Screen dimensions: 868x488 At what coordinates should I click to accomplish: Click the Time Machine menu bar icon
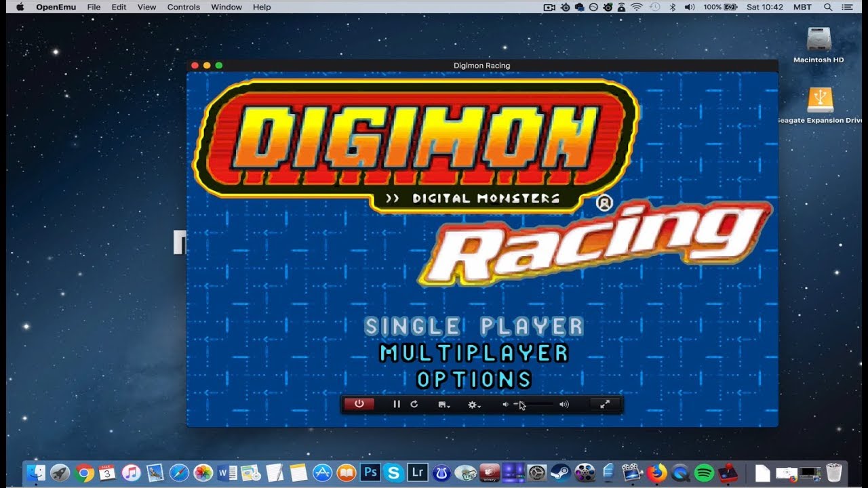[655, 7]
